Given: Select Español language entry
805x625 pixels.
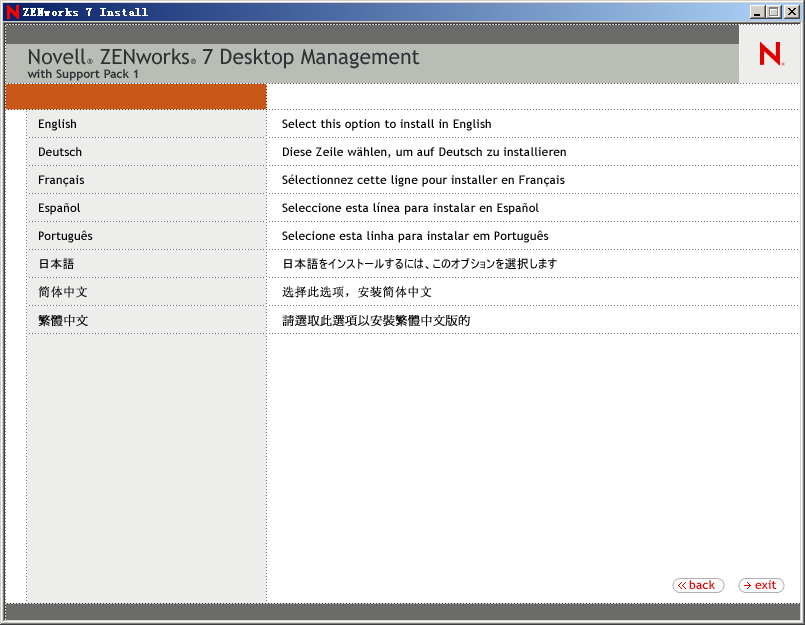Looking at the screenshot, I should [59, 208].
